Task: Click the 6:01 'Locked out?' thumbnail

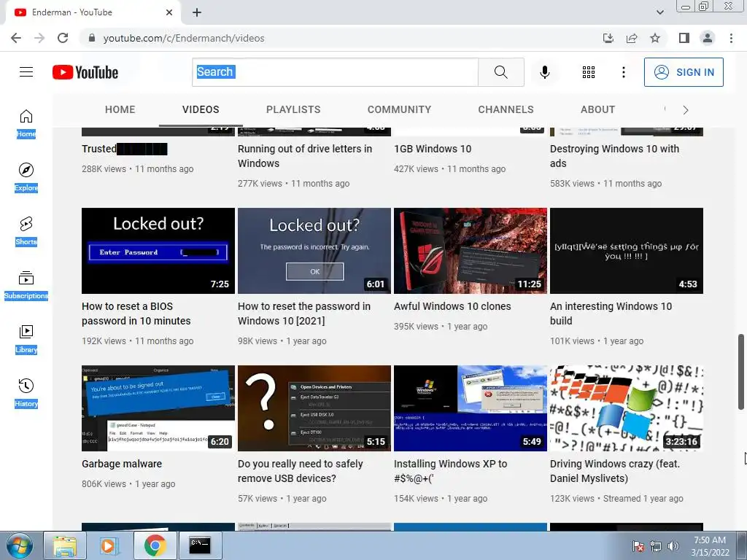Action: (314, 251)
